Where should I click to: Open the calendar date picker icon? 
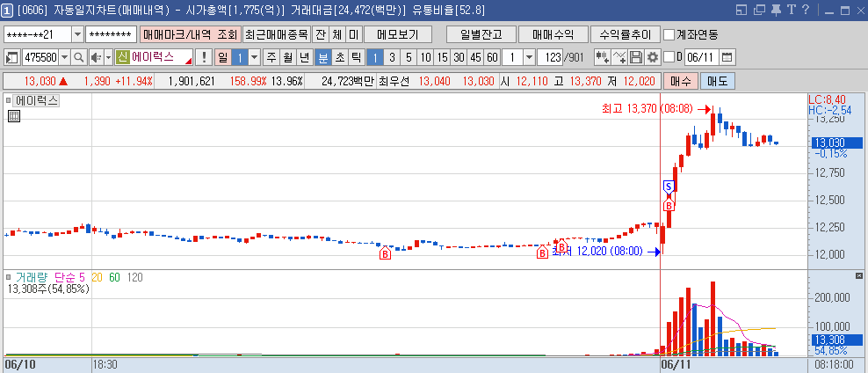pyautogui.click(x=727, y=57)
